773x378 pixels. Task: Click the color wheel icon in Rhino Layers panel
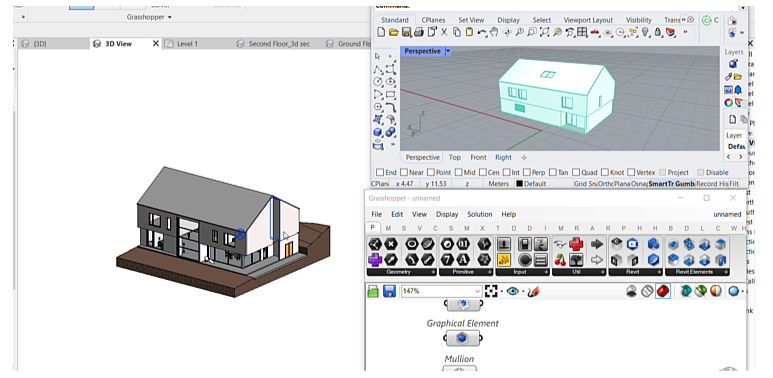(x=728, y=103)
